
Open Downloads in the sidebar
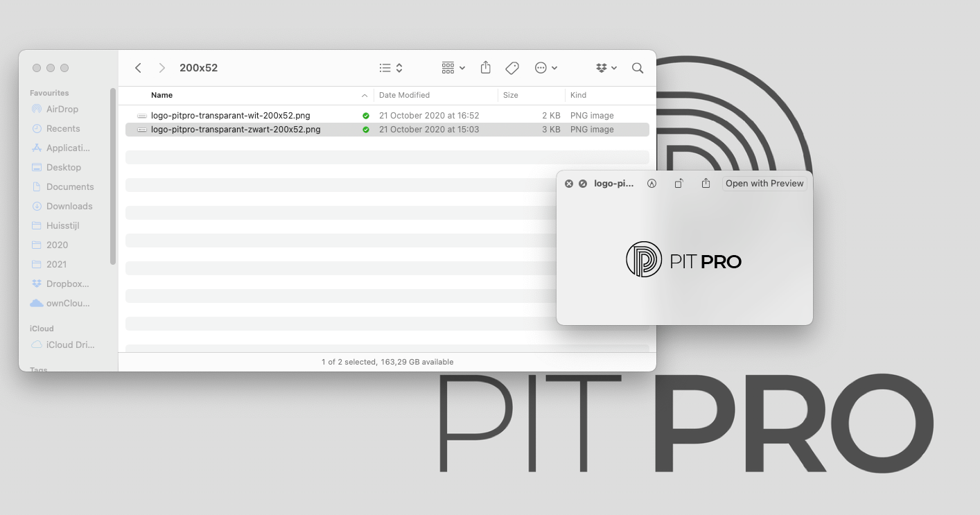pos(69,206)
